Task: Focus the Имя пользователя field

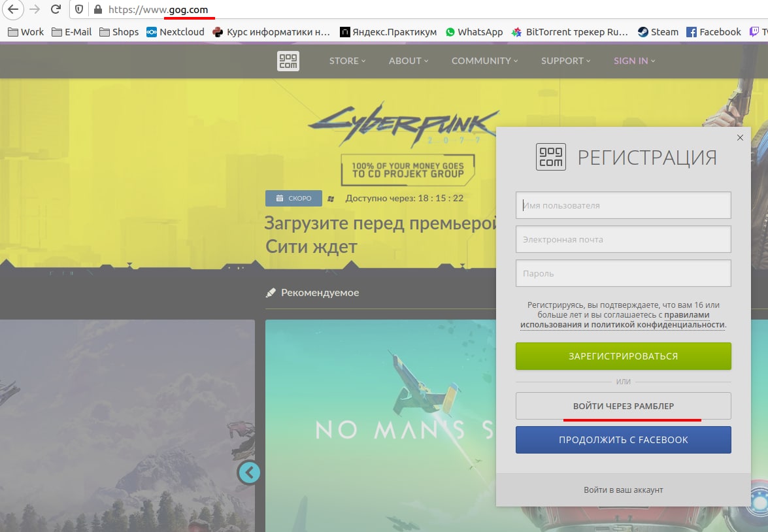Action: click(623, 205)
